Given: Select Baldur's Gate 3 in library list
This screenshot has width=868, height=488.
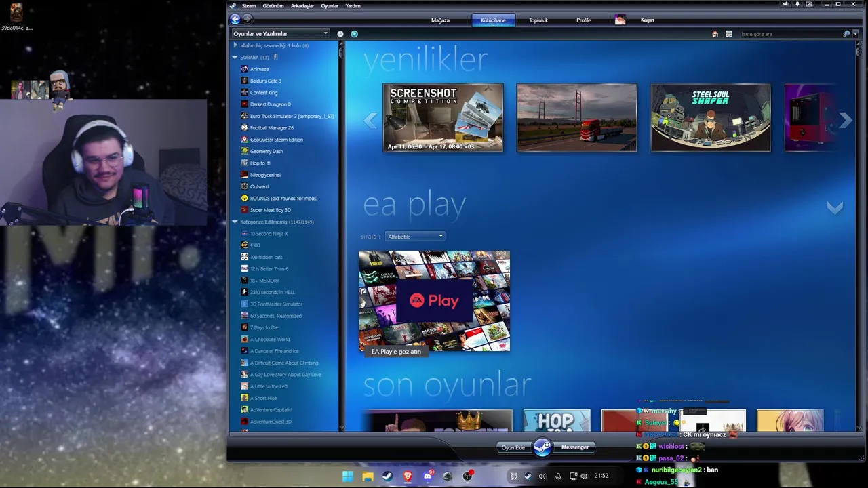Looking at the screenshot, I should click(265, 81).
